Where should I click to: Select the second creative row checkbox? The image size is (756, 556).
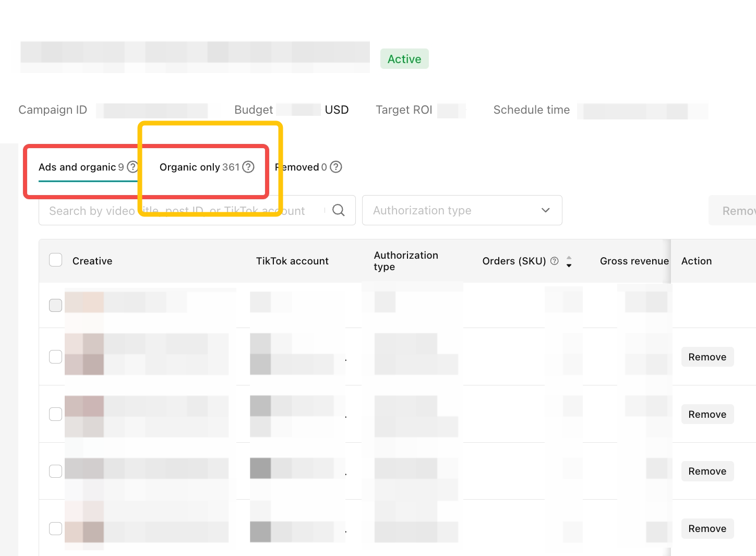pyautogui.click(x=55, y=357)
